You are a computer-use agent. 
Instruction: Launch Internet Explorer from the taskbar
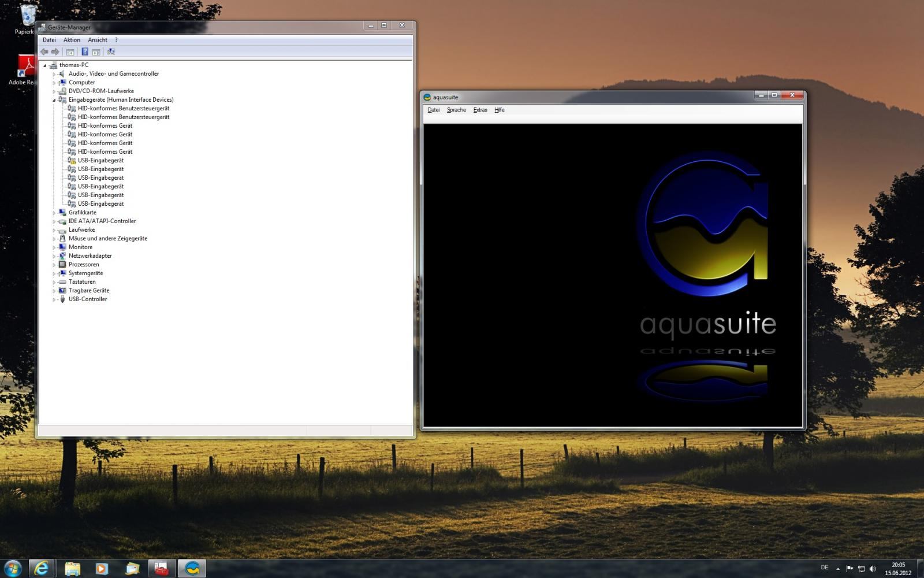(42, 568)
